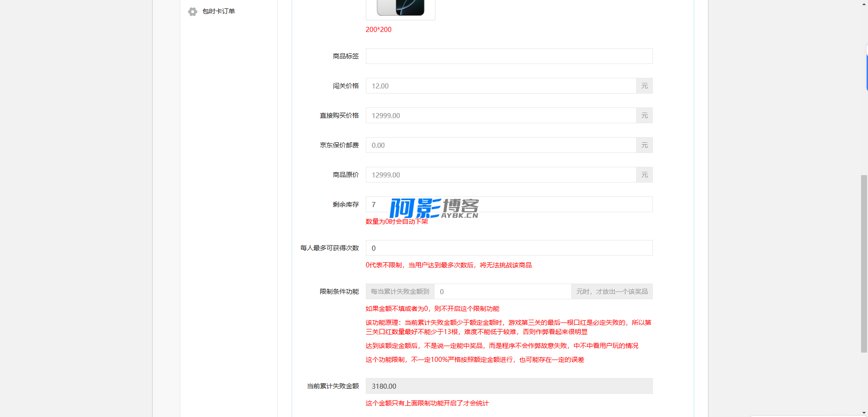
Task: Click the 限制条件功能 amount input field
Action: 503,291
